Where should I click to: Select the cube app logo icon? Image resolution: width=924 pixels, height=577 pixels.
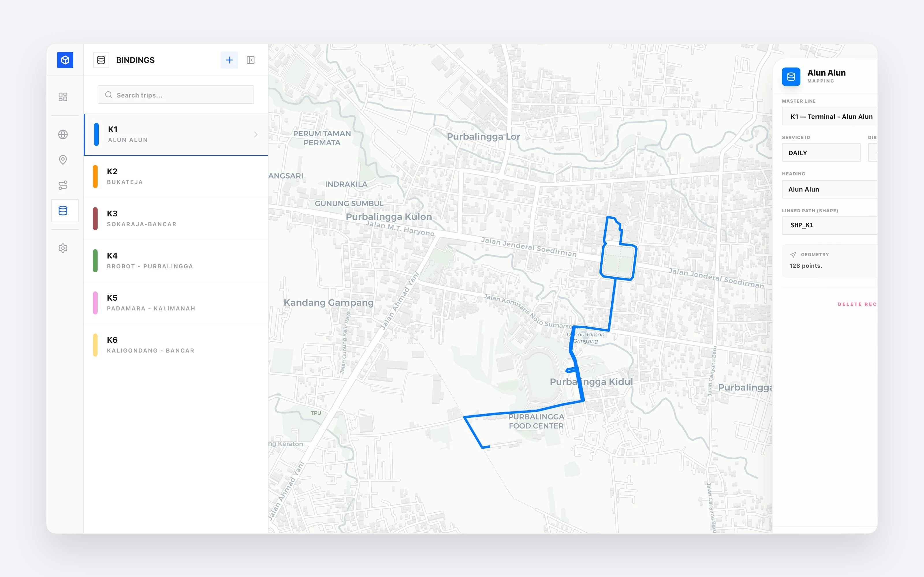click(65, 60)
